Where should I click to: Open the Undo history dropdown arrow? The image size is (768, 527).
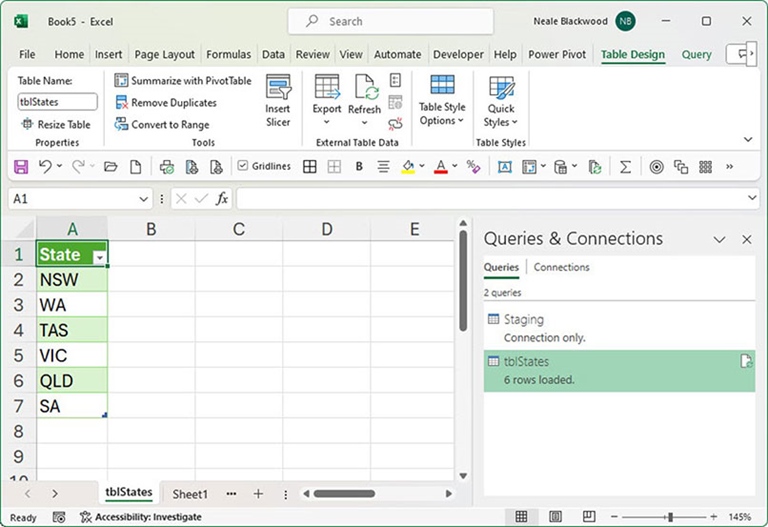coord(59,166)
